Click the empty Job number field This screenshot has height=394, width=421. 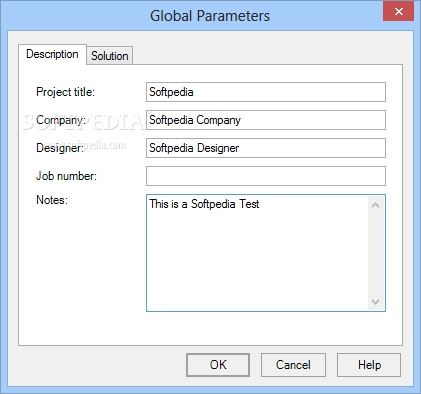click(266, 176)
